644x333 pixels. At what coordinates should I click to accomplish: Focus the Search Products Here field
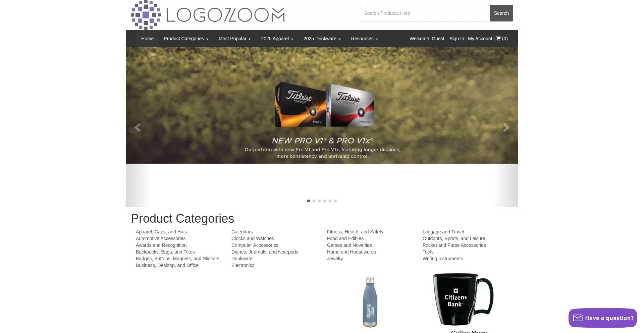click(x=425, y=13)
